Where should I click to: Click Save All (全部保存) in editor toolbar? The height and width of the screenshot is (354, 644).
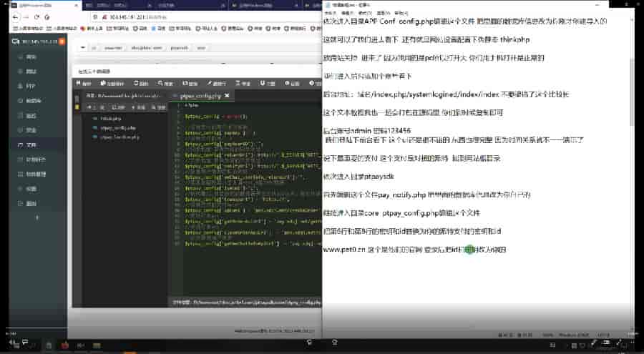coord(112,84)
